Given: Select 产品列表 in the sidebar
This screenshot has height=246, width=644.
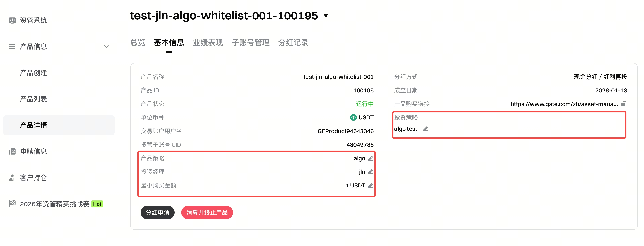Looking at the screenshot, I should pyautogui.click(x=33, y=99).
